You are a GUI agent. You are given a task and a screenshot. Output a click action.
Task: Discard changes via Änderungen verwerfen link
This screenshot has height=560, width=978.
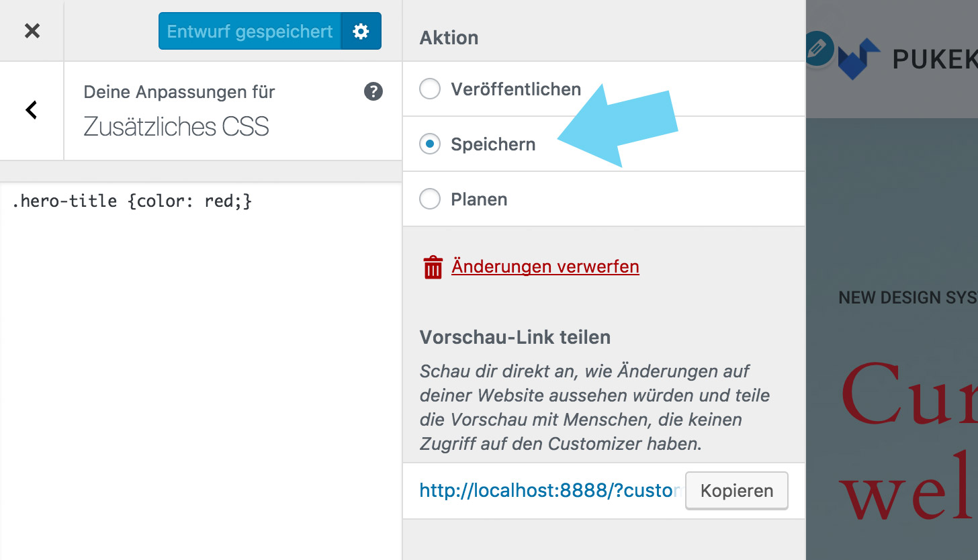click(545, 267)
